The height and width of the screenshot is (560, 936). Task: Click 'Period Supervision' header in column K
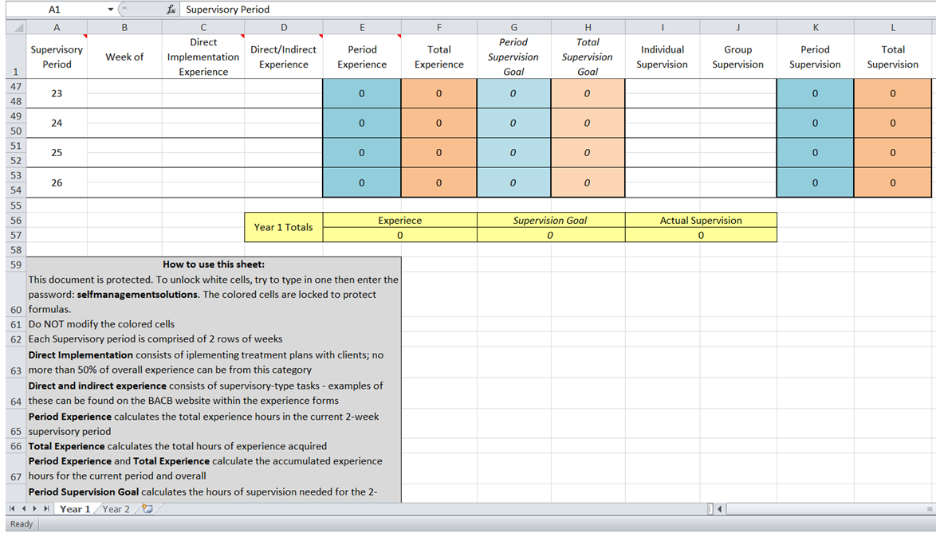coord(816,57)
